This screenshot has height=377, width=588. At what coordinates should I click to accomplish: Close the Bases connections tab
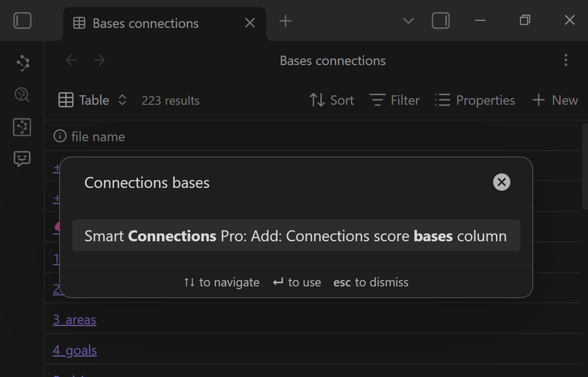pyautogui.click(x=250, y=23)
